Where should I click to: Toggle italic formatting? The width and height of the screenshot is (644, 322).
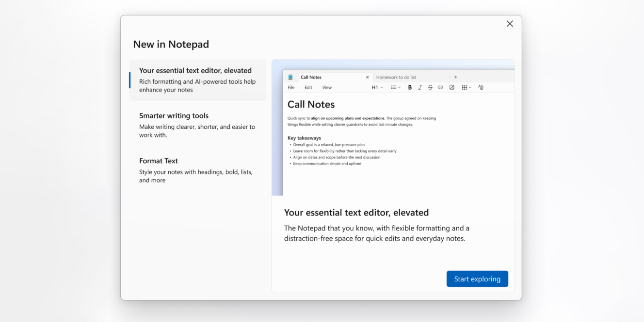coord(420,87)
